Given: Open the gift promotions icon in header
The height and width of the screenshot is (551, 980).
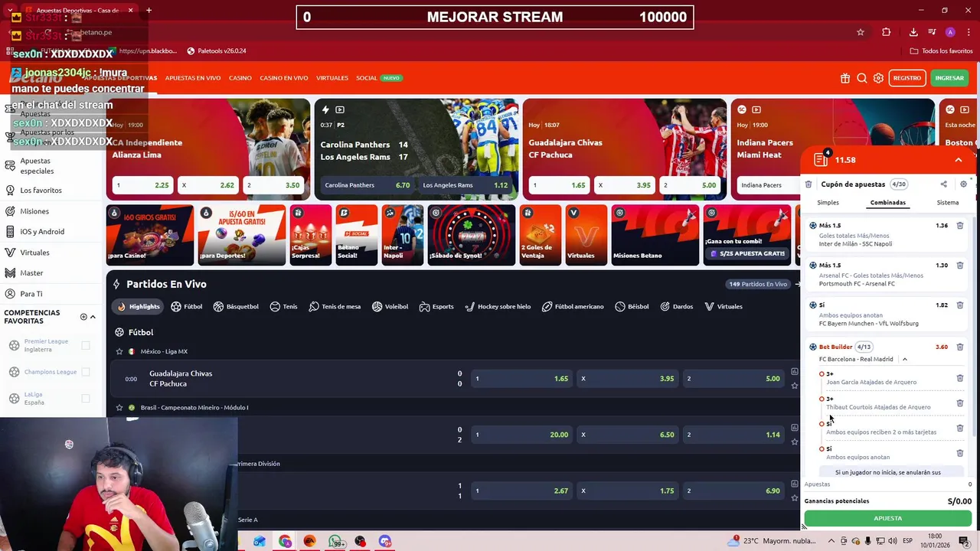Looking at the screenshot, I should coord(845,78).
